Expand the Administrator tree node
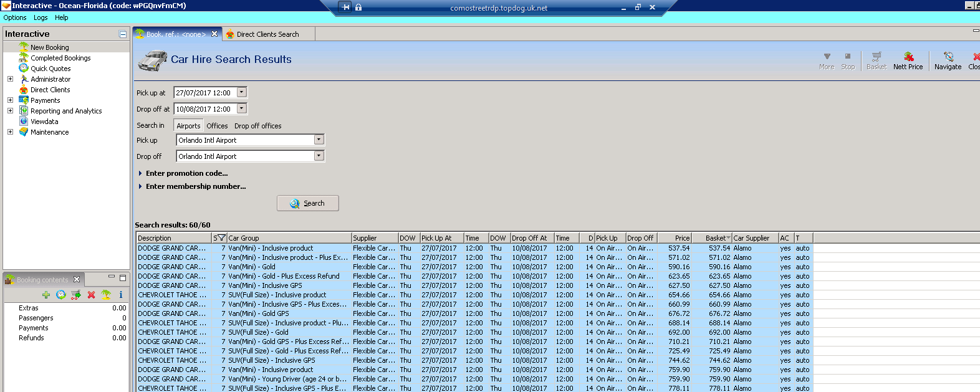Screen dimensions: 980x392 [10, 79]
